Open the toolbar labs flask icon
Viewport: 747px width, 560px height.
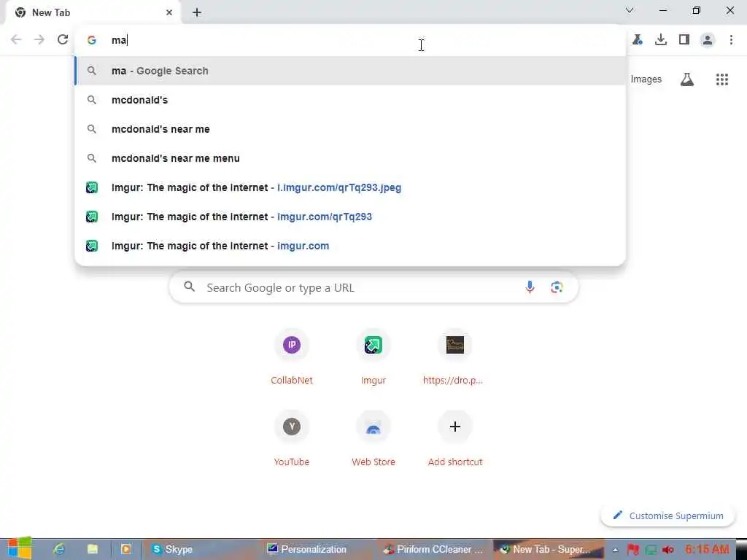click(638, 39)
